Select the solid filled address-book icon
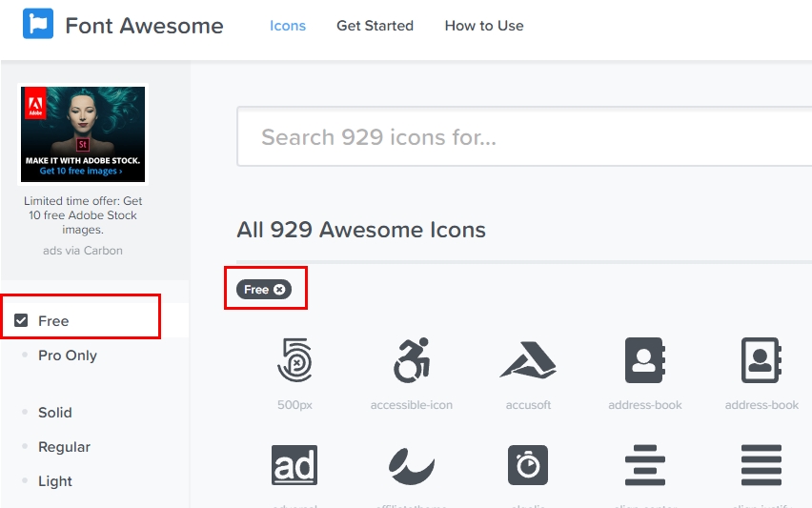Viewport: 812px width, 508px height. (x=644, y=360)
